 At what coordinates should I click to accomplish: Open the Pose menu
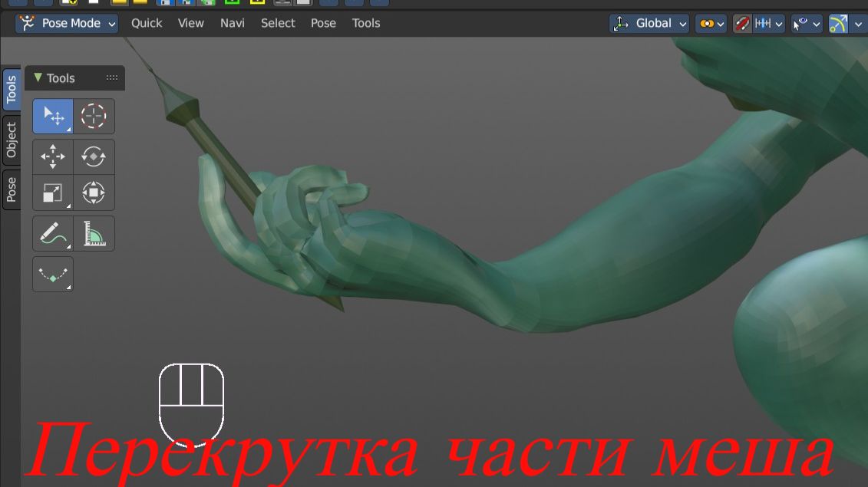tap(323, 23)
